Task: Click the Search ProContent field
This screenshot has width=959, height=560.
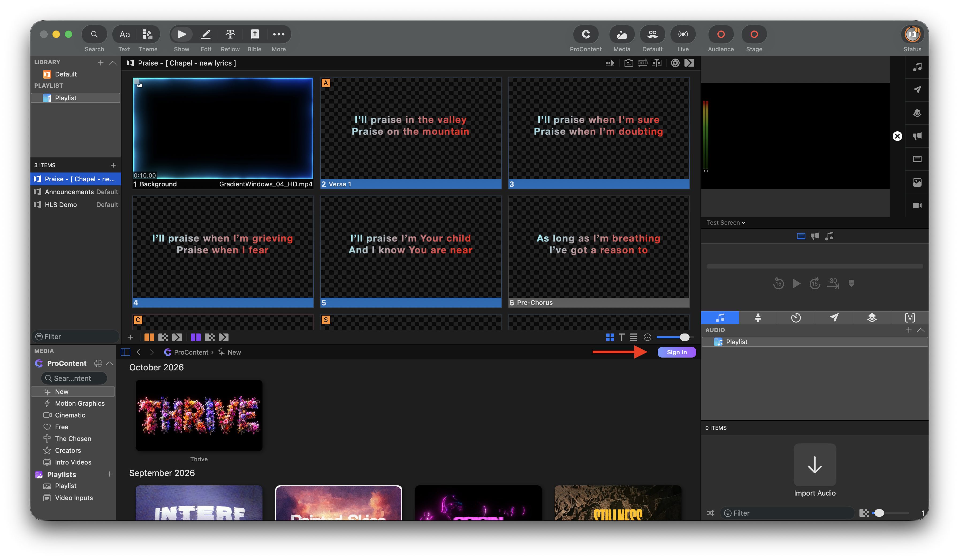Action: (x=74, y=378)
